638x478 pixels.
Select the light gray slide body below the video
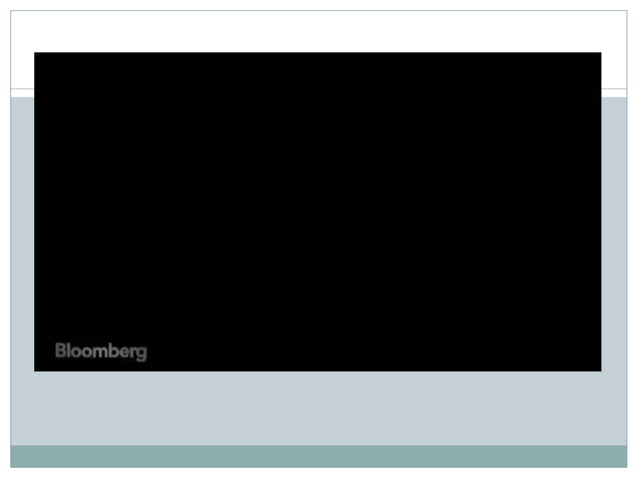[x=319, y=408]
